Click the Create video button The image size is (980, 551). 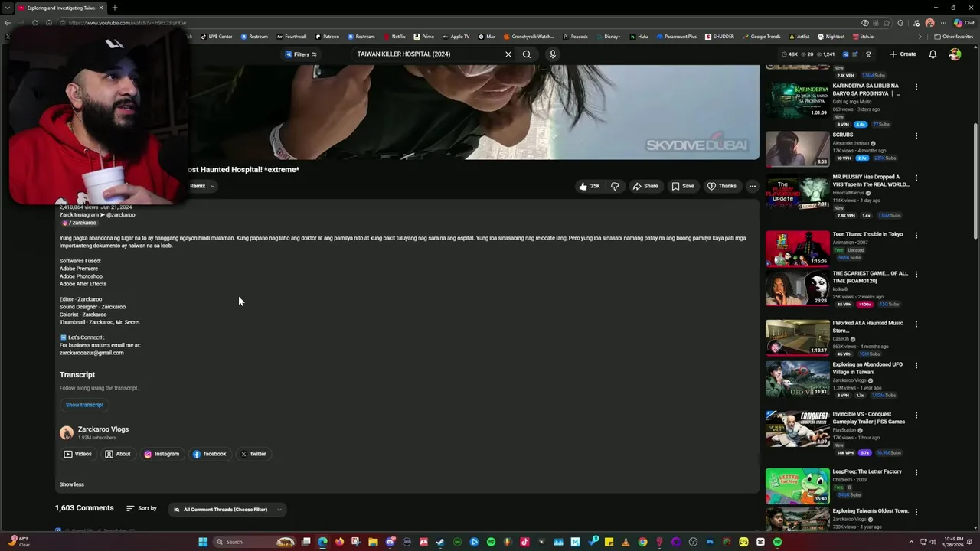pos(903,54)
